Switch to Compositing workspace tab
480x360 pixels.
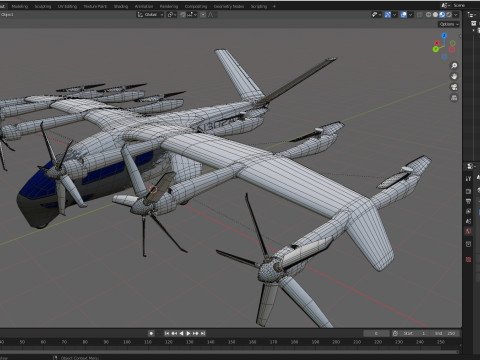196,6
